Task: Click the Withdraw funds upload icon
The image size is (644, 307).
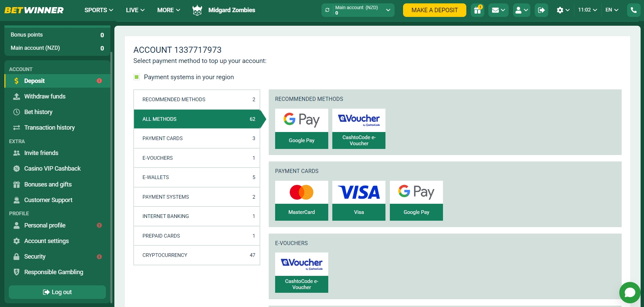Action: [x=16, y=96]
